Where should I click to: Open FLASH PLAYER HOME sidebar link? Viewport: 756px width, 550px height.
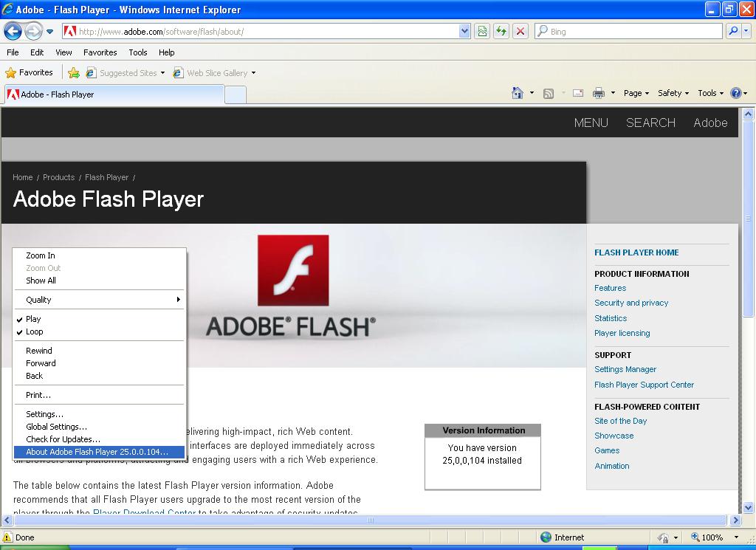tap(636, 252)
